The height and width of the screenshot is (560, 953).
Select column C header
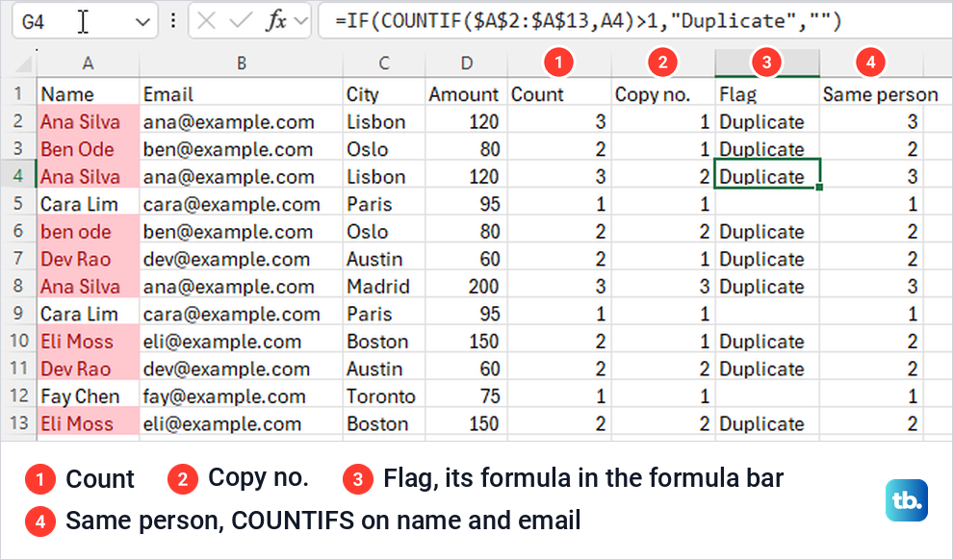coord(384,63)
